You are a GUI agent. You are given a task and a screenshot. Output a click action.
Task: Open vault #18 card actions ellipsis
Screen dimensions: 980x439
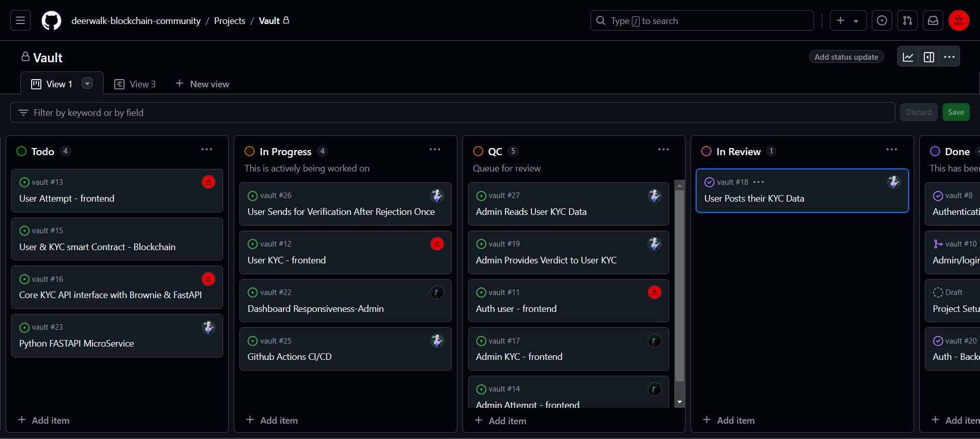tap(758, 182)
